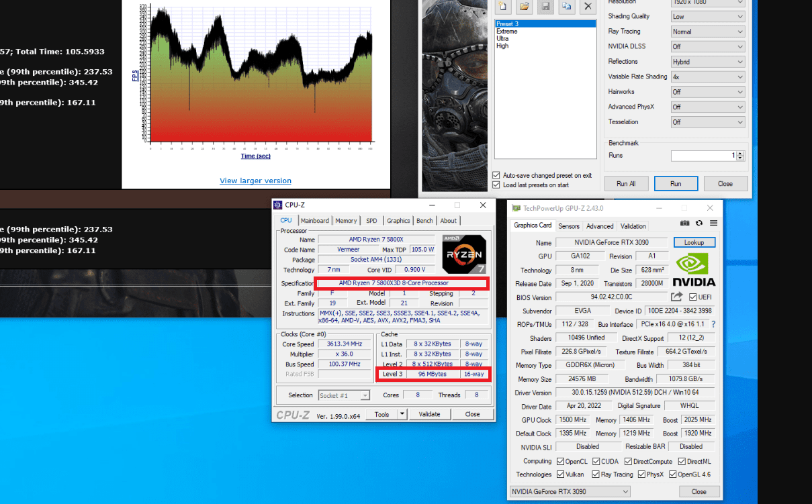812x504 pixels.
Task: Toggle Auto-save changed preset on exit
Action: (x=496, y=176)
